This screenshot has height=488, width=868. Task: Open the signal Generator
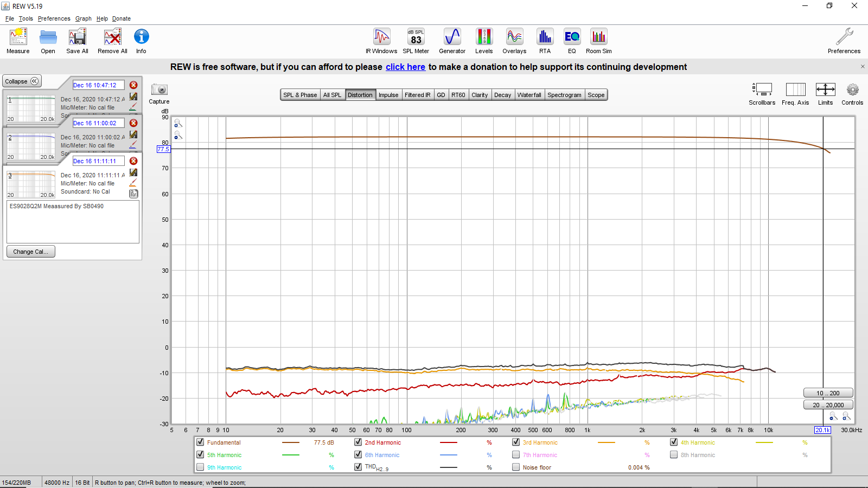click(452, 37)
